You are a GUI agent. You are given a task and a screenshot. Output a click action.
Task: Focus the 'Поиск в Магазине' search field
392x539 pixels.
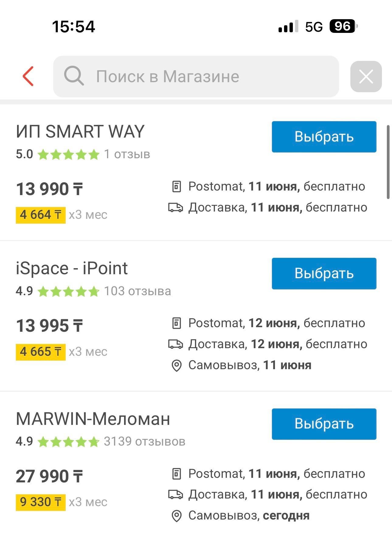196,76
